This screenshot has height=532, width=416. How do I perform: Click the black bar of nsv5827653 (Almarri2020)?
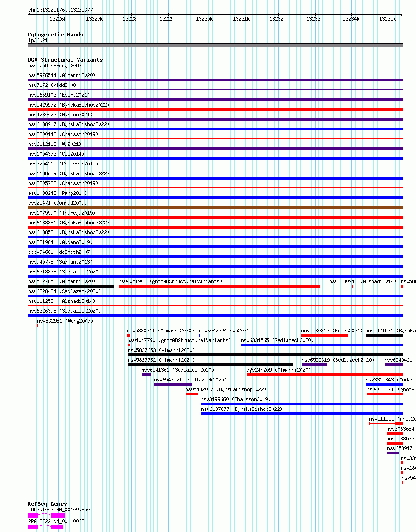click(265, 355)
